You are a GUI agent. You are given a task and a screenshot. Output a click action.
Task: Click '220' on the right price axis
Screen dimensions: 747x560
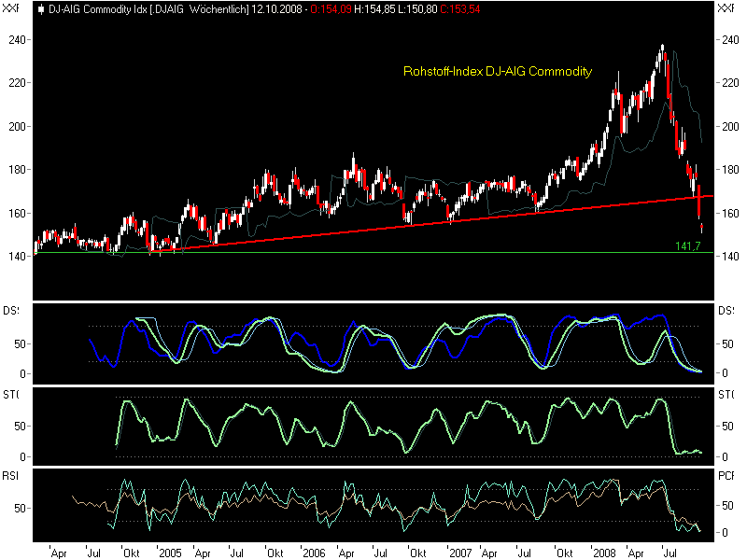[730, 83]
